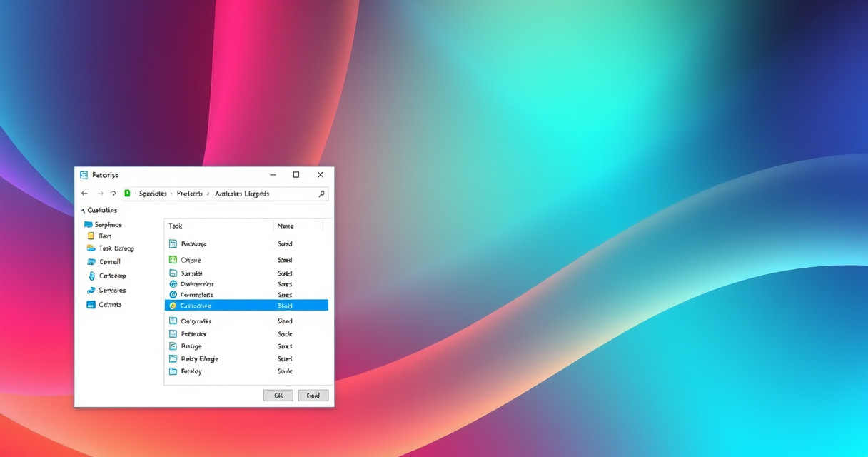Click the back arrow navigation button
Viewport: 868px width, 457px height.
(x=84, y=194)
